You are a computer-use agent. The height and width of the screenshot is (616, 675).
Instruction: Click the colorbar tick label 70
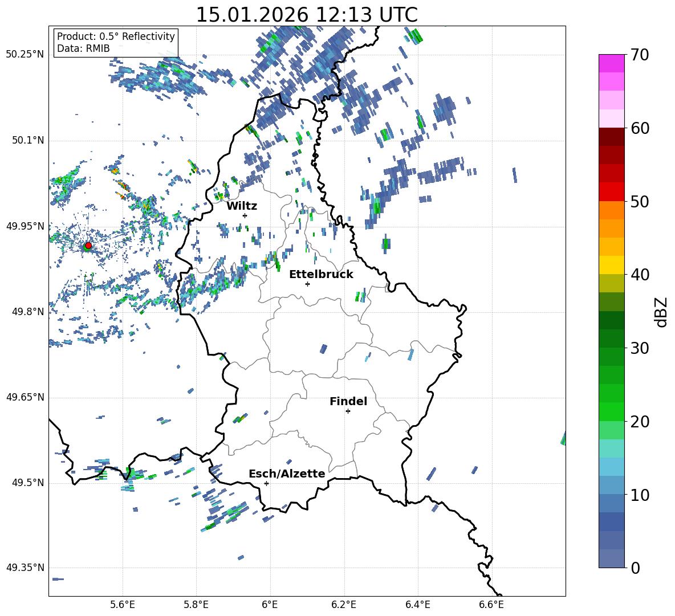point(640,55)
